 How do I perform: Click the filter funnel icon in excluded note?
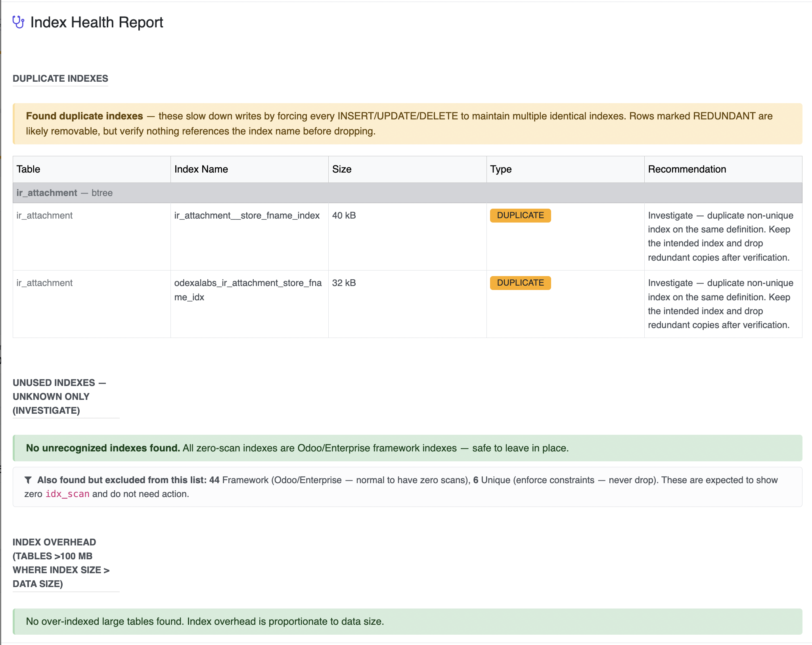pyautogui.click(x=28, y=480)
